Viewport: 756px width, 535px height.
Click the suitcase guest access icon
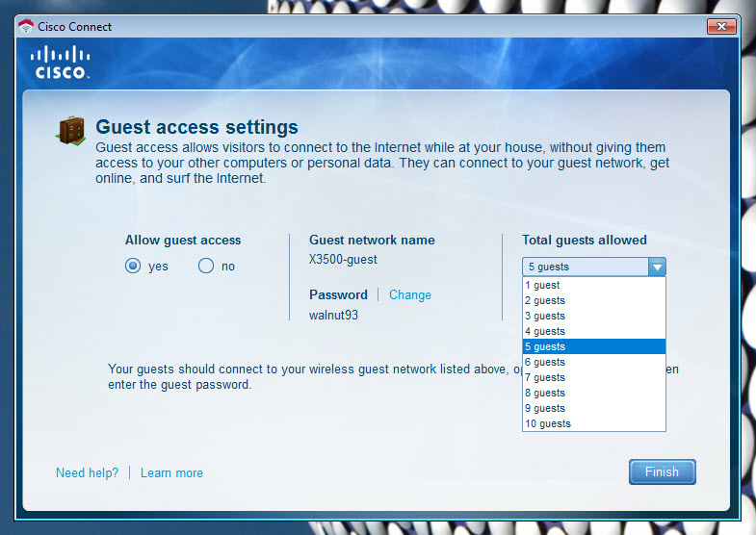coord(71,130)
